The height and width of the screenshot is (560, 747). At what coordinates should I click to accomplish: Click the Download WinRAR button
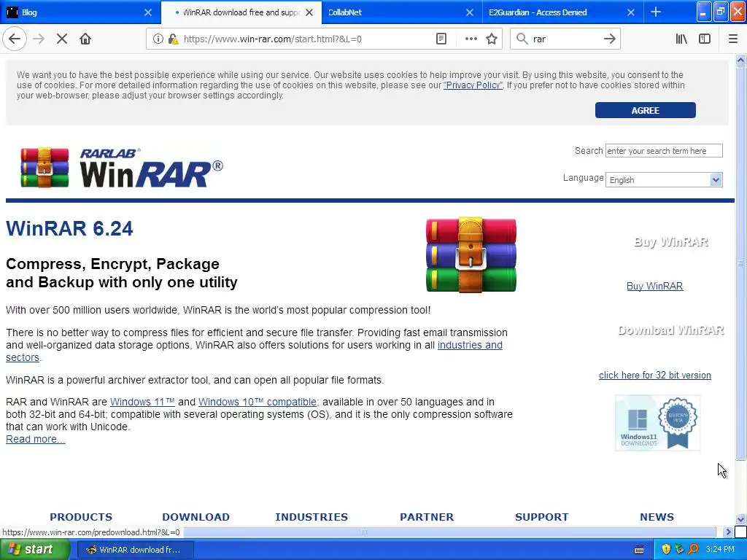click(671, 330)
